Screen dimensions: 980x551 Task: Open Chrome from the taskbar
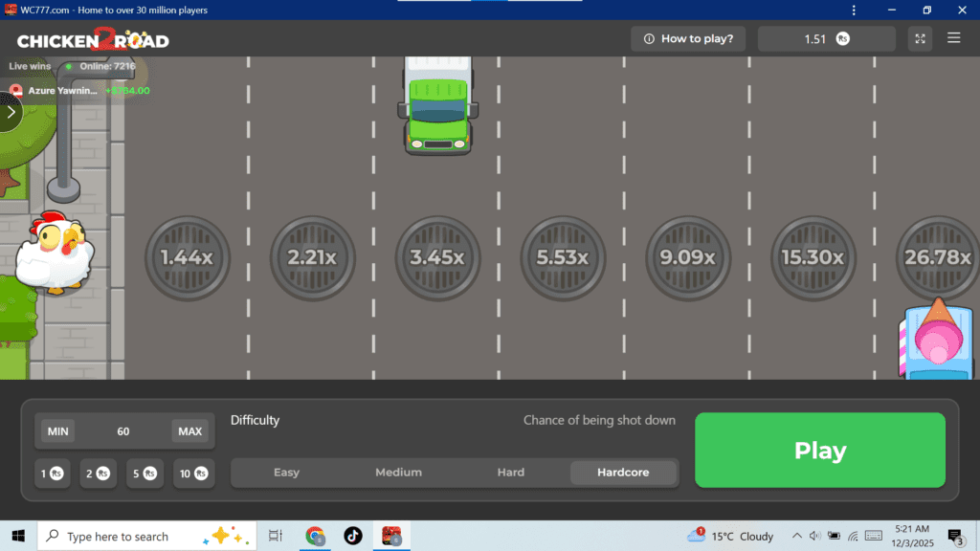pyautogui.click(x=315, y=536)
